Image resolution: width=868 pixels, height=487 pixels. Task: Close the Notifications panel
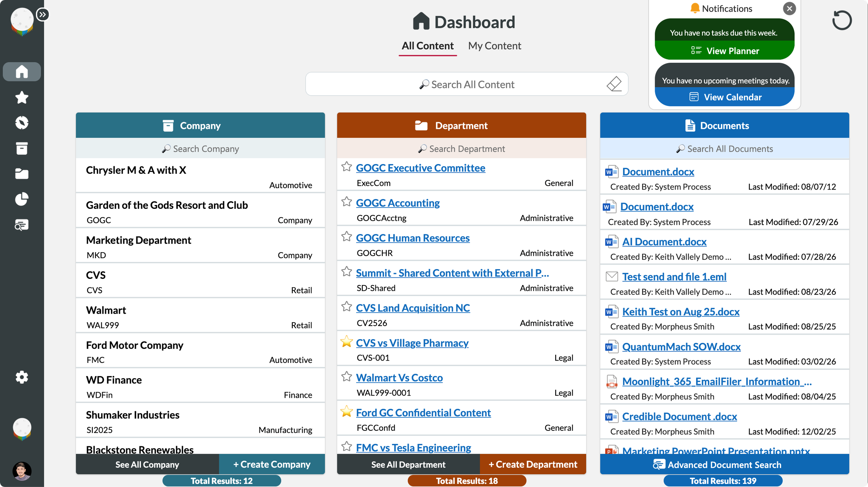pos(789,8)
